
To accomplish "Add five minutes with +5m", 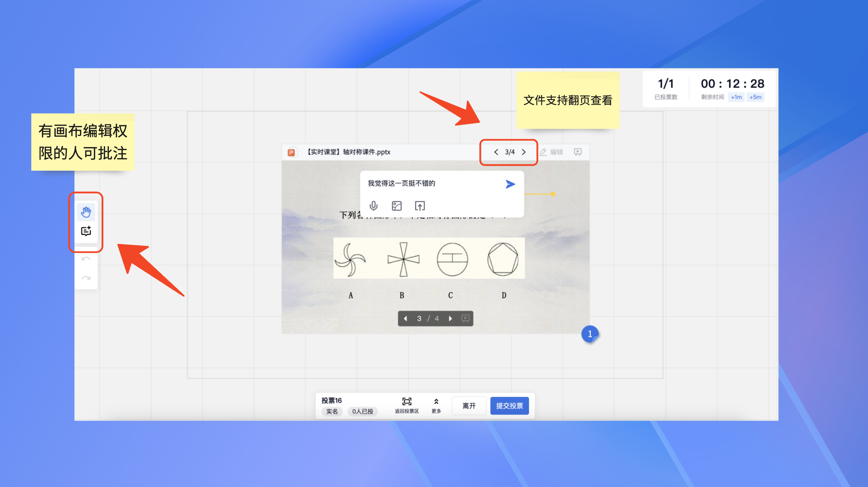I will tap(755, 97).
